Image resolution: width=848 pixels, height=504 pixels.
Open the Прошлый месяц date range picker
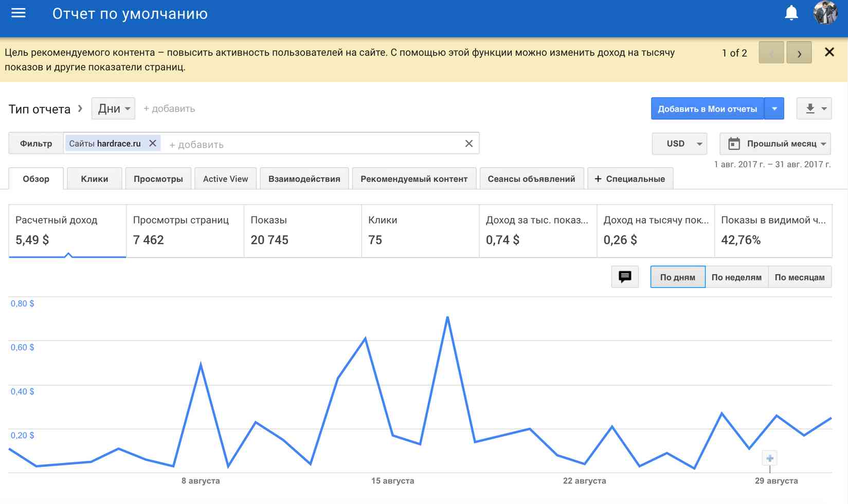tap(775, 143)
